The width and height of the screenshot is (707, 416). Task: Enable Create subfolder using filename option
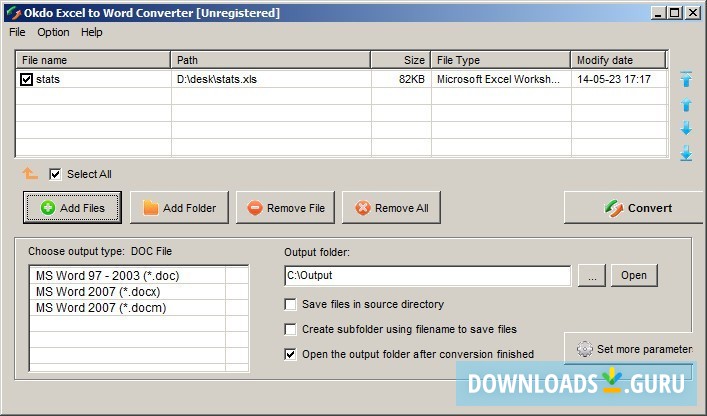click(x=290, y=329)
